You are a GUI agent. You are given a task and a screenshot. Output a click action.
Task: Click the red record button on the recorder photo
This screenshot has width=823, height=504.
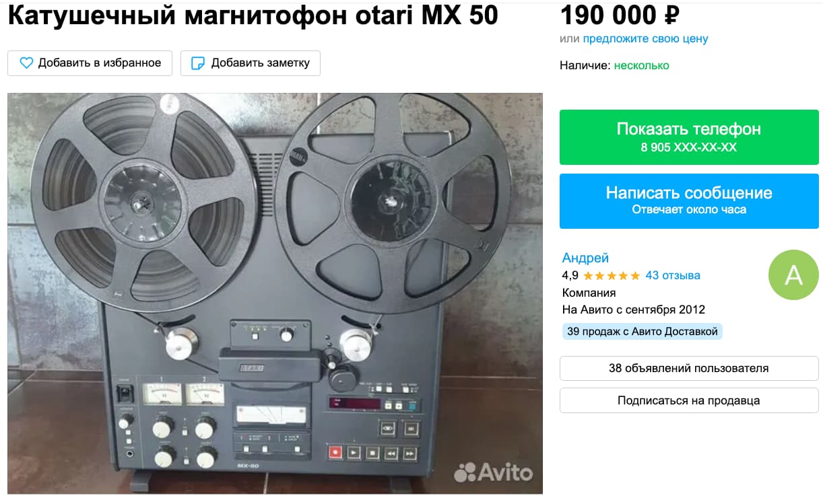(x=335, y=453)
